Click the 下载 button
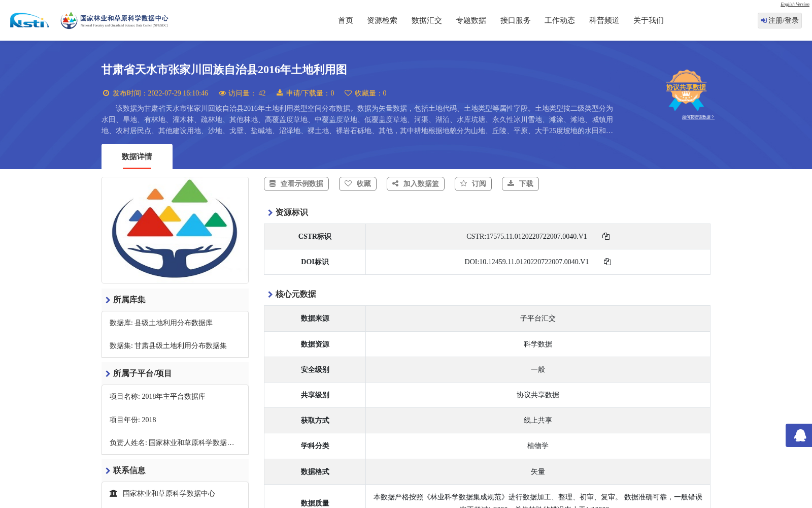Screen dimensions: 812x508 (520, 184)
